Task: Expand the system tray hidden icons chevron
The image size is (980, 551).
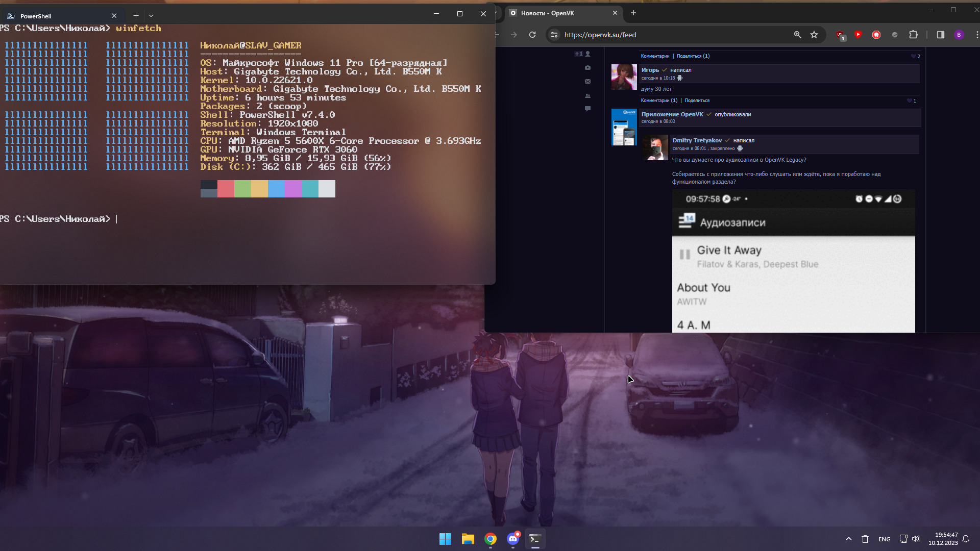Action: pyautogui.click(x=848, y=539)
